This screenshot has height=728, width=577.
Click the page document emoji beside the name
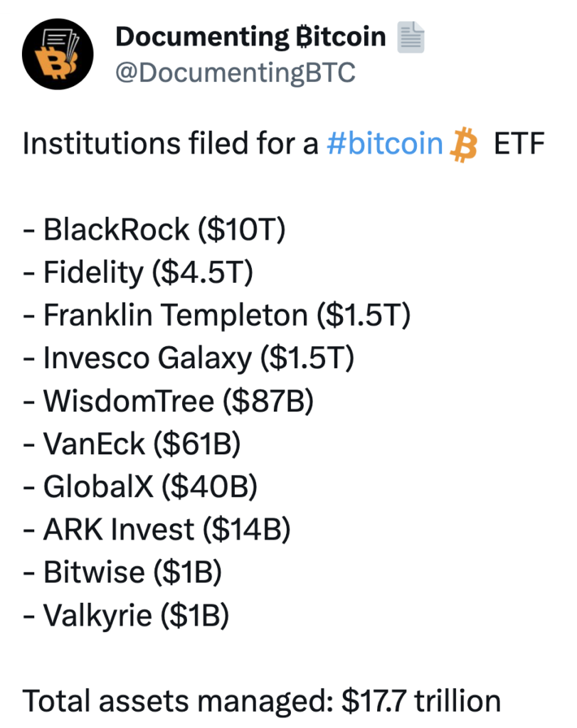(x=411, y=37)
